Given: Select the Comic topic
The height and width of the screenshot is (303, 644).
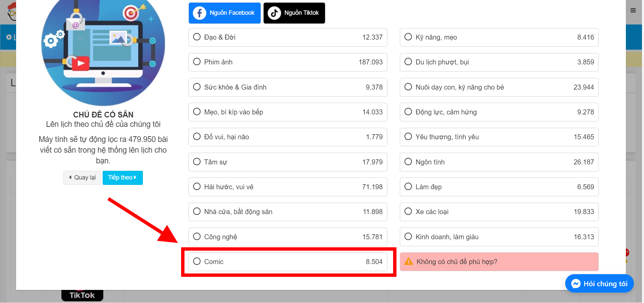Looking at the screenshot, I should [x=288, y=262].
